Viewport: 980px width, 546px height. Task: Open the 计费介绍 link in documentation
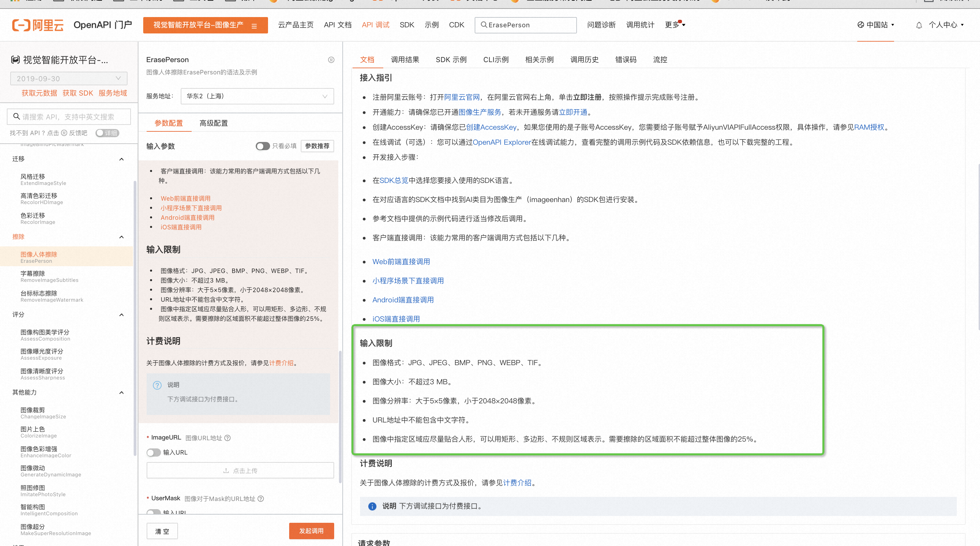coord(517,483)
